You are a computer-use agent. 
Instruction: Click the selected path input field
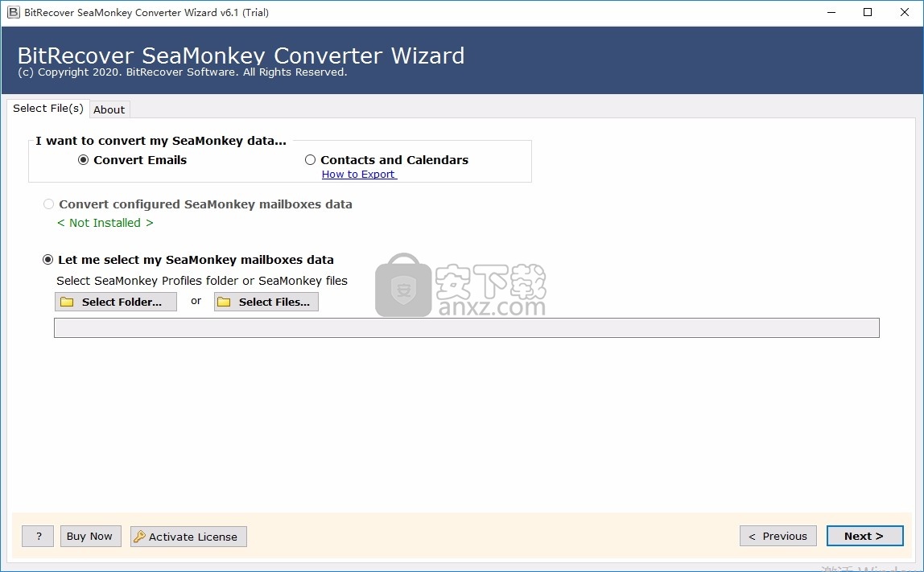tap(467, 328)
